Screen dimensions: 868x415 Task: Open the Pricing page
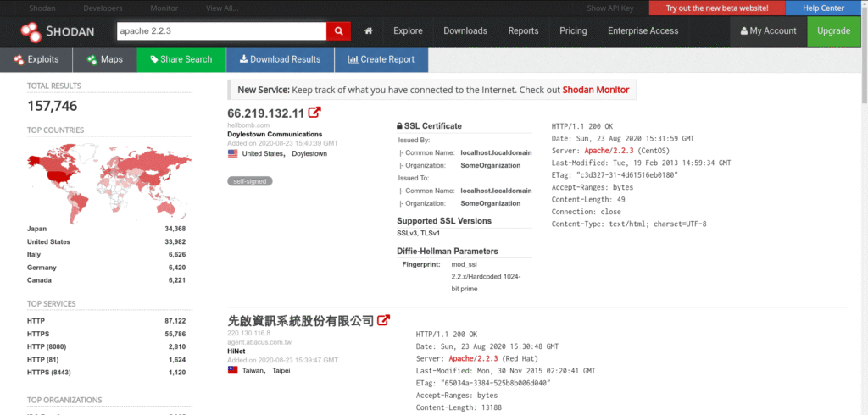point(574,31)
